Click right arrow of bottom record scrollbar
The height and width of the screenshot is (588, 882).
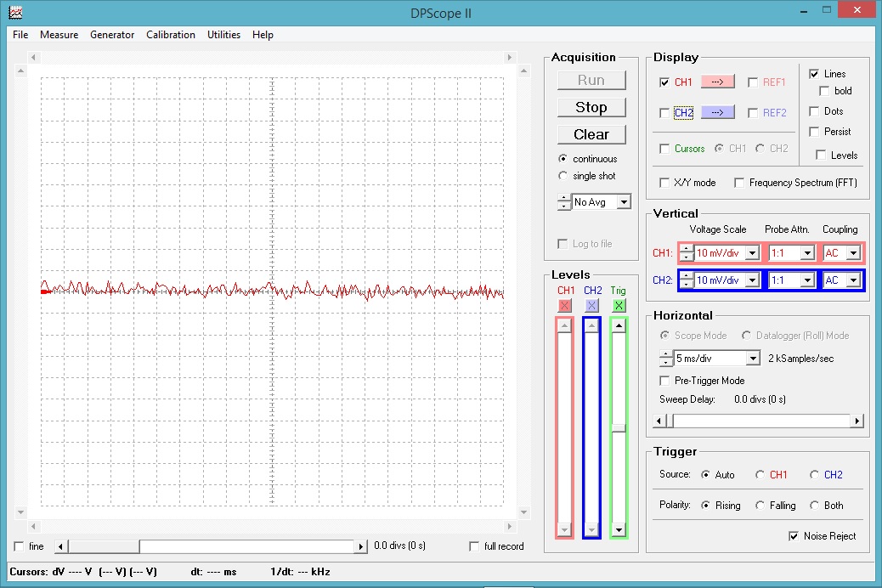coord(361,546)
